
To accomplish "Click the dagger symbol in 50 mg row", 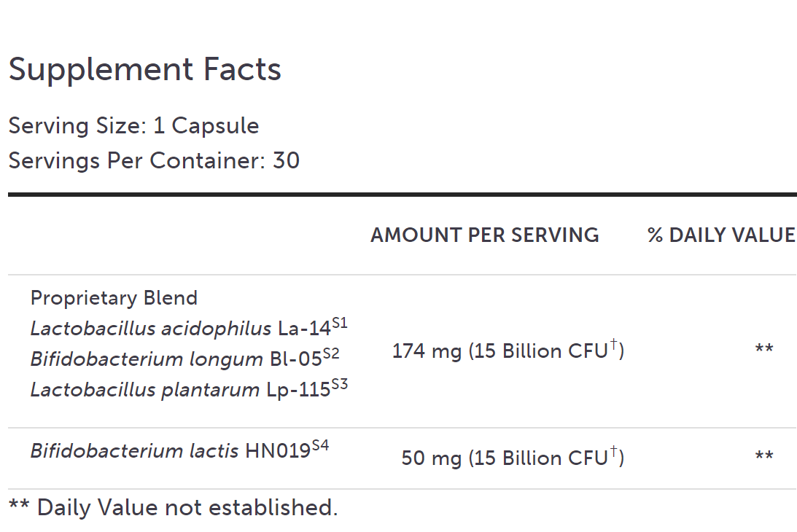I will point(613,452).
